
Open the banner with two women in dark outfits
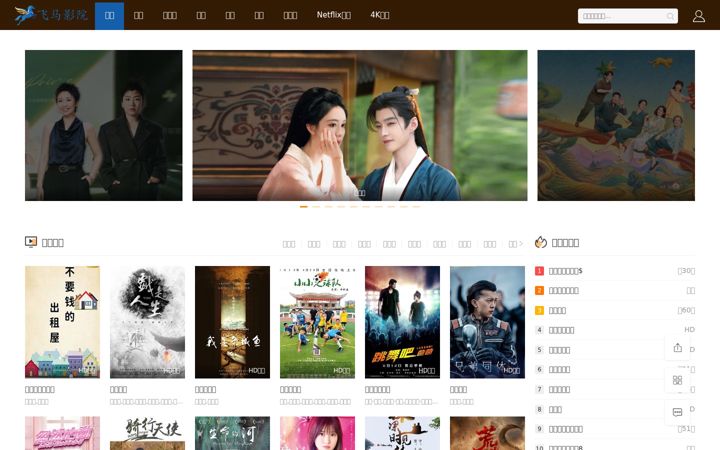coord(103,125)
